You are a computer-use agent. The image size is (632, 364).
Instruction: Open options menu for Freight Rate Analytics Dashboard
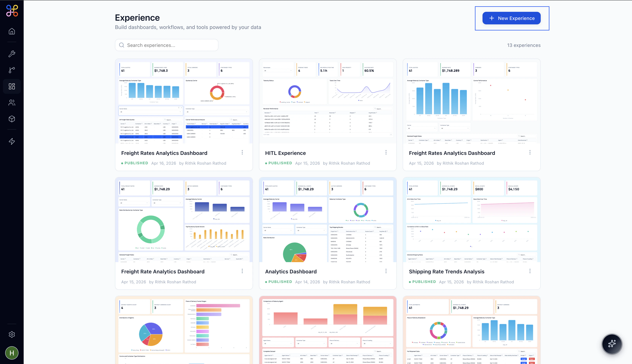[x=242, y=271]
